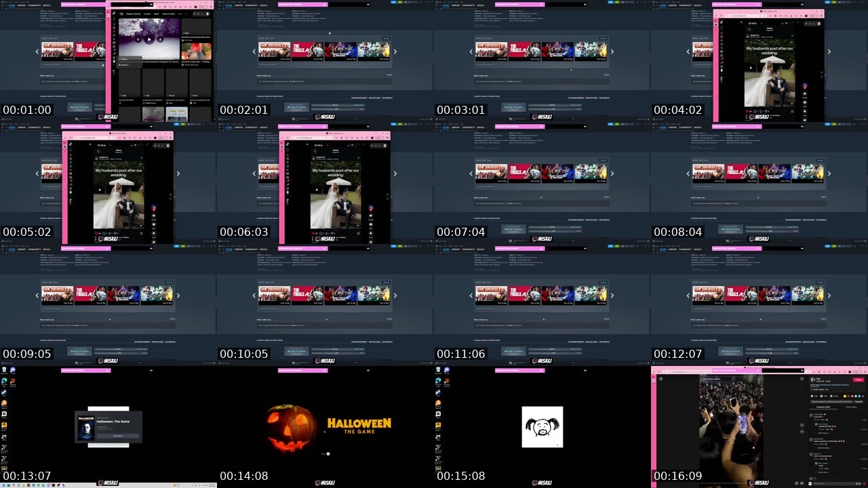868x488 pixels.
Task: Copy the TikTok video link in 00:16:09 frame
Action: 858,401
